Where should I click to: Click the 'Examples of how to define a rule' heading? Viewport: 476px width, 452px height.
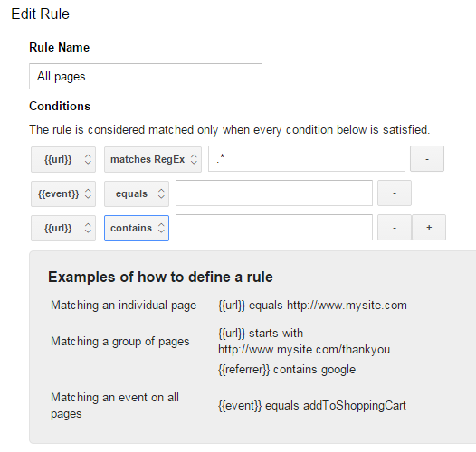click(x=160, y=277)
